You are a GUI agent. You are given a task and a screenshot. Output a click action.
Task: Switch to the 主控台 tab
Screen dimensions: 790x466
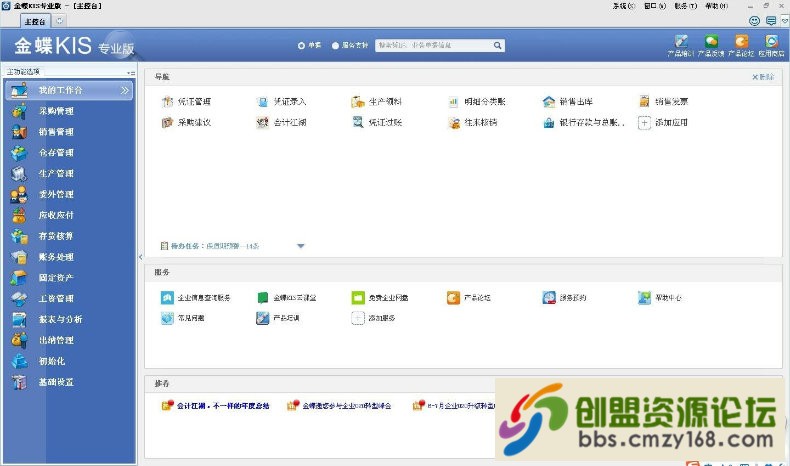(x=35, y=21)
